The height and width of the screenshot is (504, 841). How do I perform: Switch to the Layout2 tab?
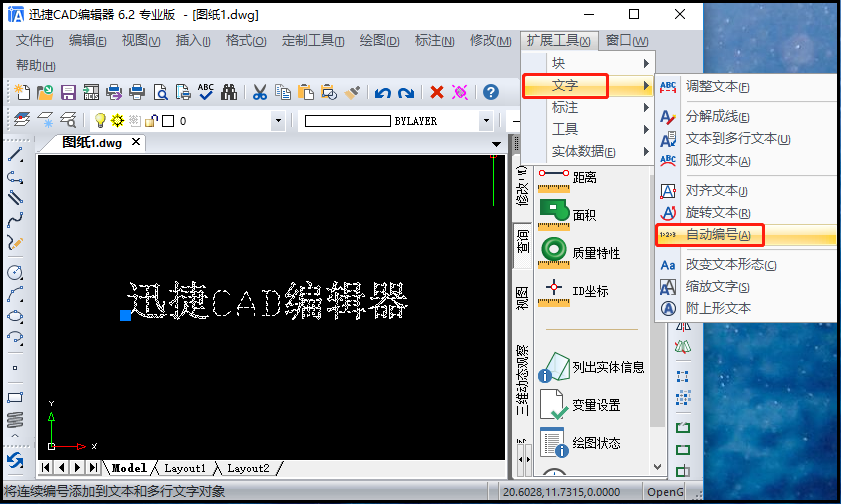[248, 468]
